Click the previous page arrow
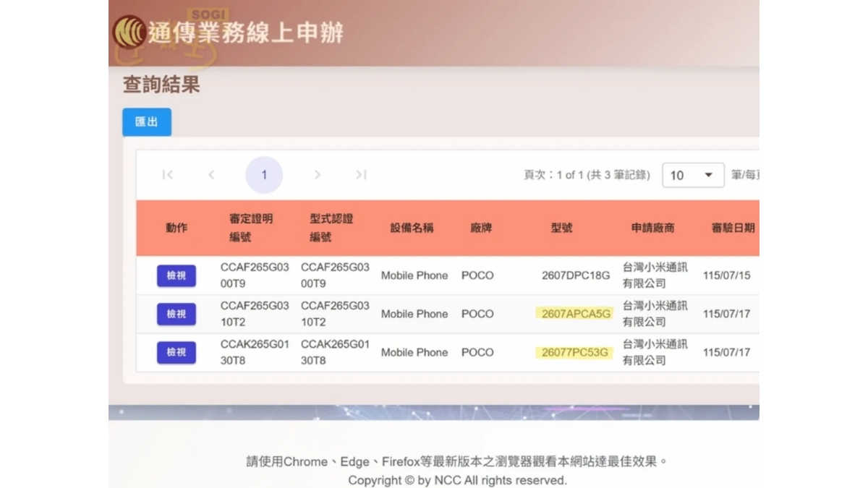868x488 pixels. tap(211, 174)
